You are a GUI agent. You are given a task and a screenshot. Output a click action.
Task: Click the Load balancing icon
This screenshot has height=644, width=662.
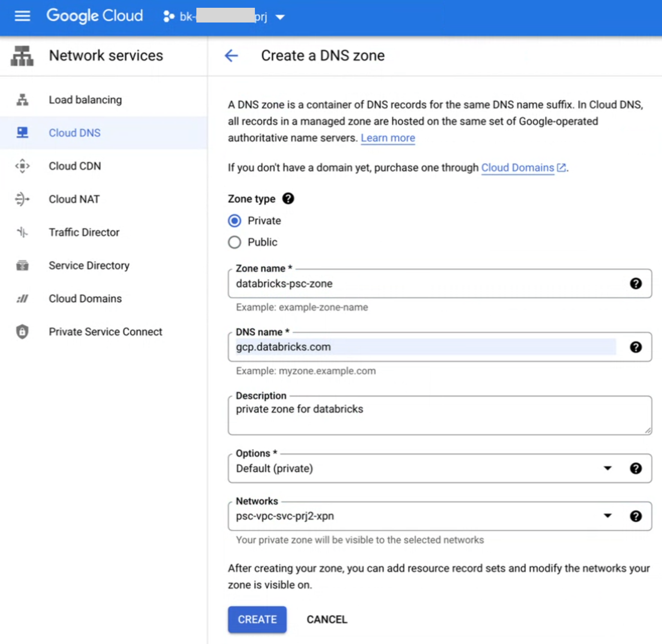pos(23,100)
